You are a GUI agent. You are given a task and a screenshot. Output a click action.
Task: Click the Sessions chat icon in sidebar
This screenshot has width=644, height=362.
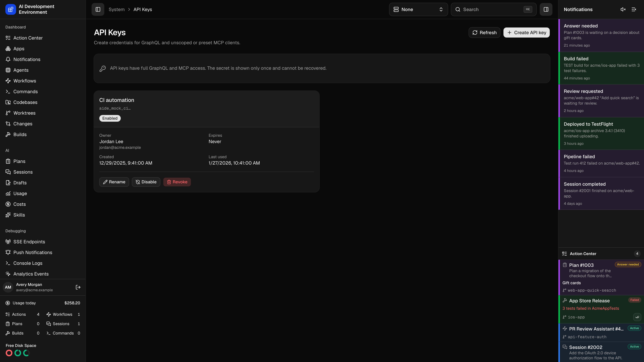tap(8, 172)
